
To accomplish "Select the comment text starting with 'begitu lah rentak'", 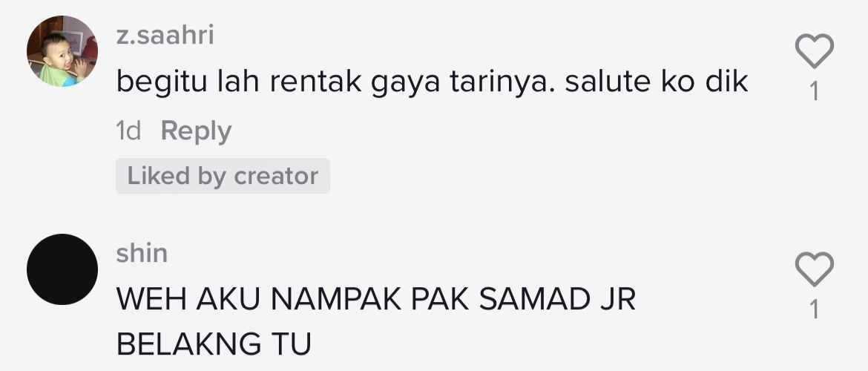I will [x=433, y=82].
